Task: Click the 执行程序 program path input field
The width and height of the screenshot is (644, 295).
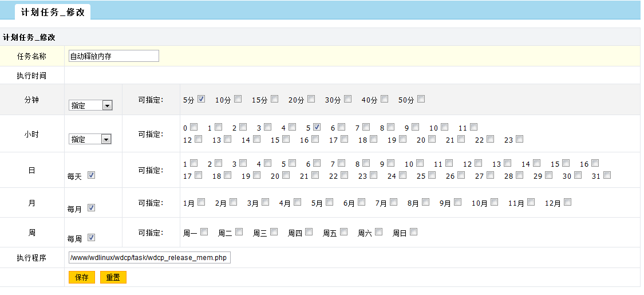Action: coord(149,258)
